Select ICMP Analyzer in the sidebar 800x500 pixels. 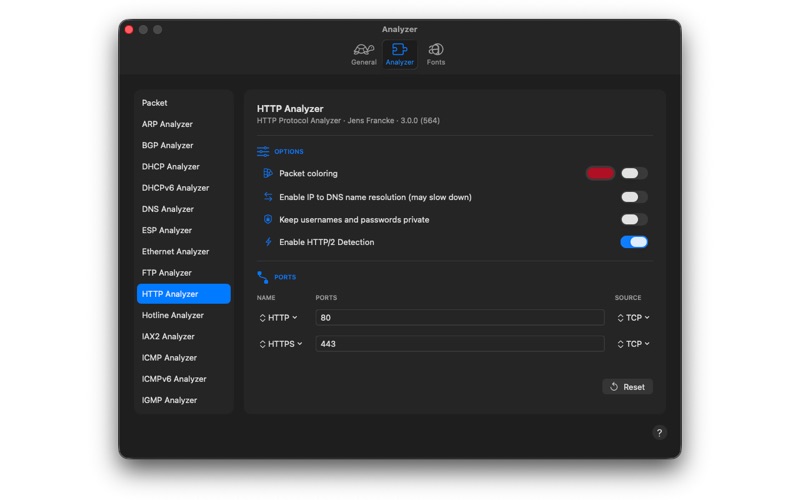184,358
